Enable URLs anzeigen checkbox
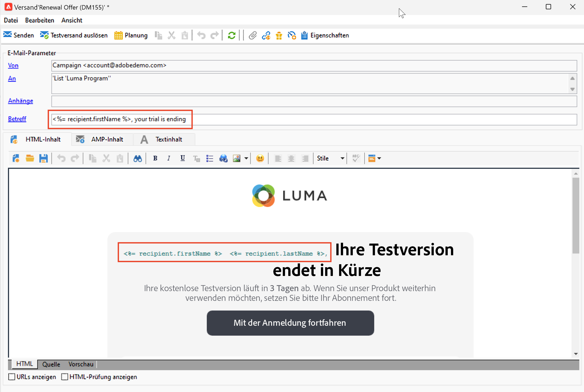The image size is (584, 392). coord(12,377)
